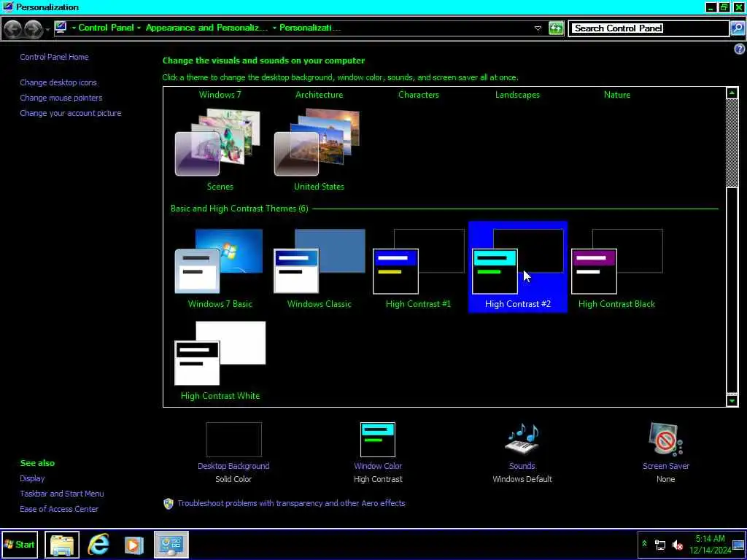Click the Windows 7 theme label
The width and height of the screenshot is (747, 560).
[220, 94]
